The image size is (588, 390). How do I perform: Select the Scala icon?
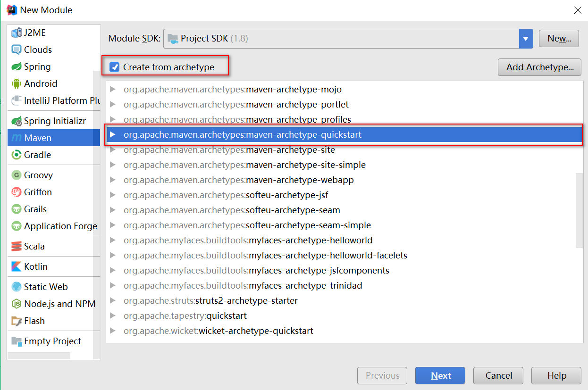[x=17, y=246]
